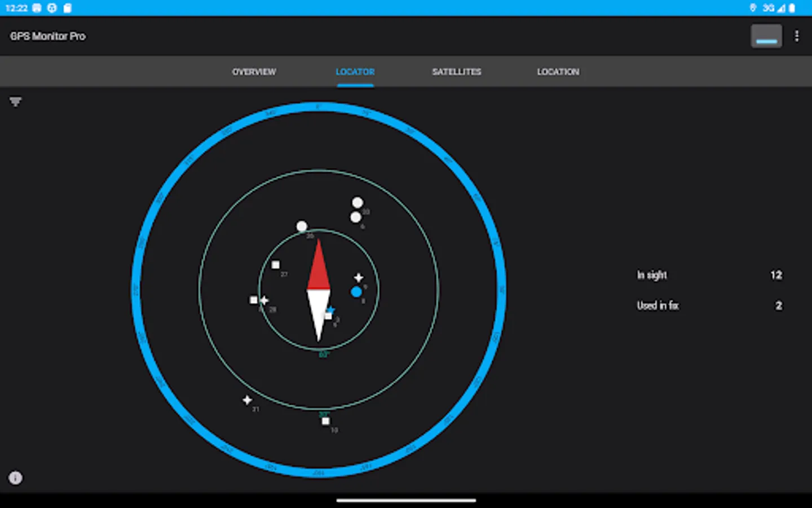Tap the star satellite labeled 28
The width and height of the screenshot is (812, 508).
pyautogui.click(x=264, y=300)
